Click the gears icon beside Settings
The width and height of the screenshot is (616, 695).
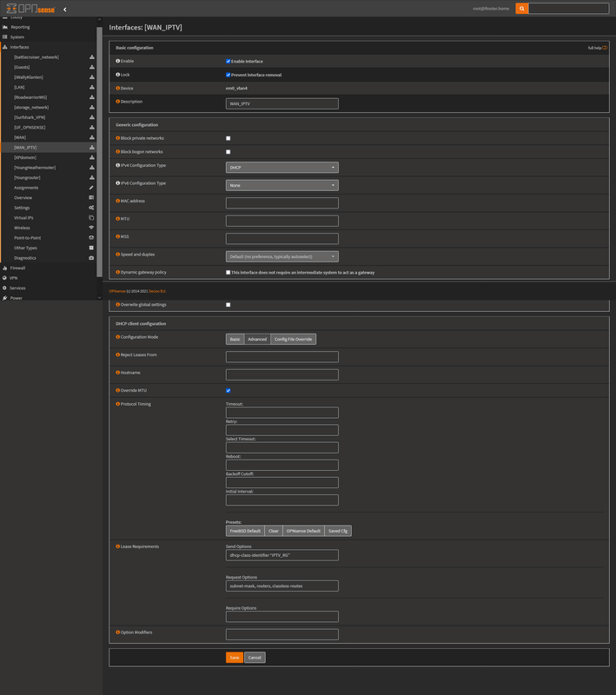(x=91, y=208)
